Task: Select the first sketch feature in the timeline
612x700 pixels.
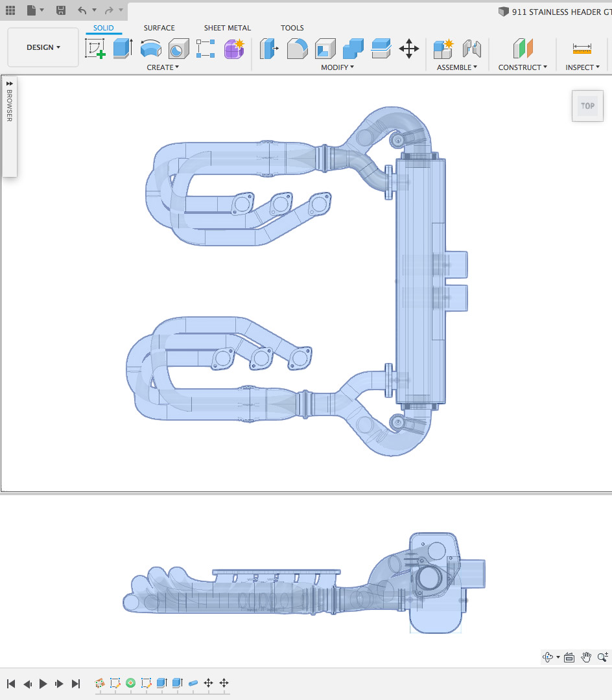Action: coord(115,682)
